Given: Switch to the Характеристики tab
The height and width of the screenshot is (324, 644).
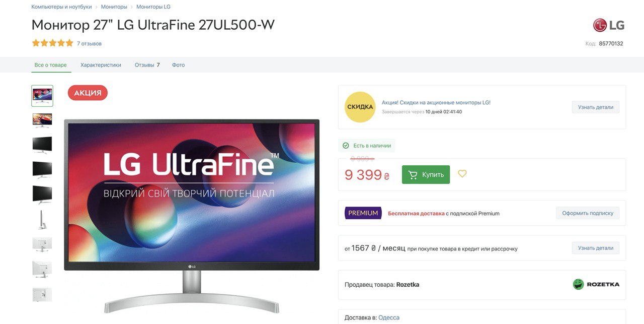Looking at the screenshot, I should pos(101,65).
